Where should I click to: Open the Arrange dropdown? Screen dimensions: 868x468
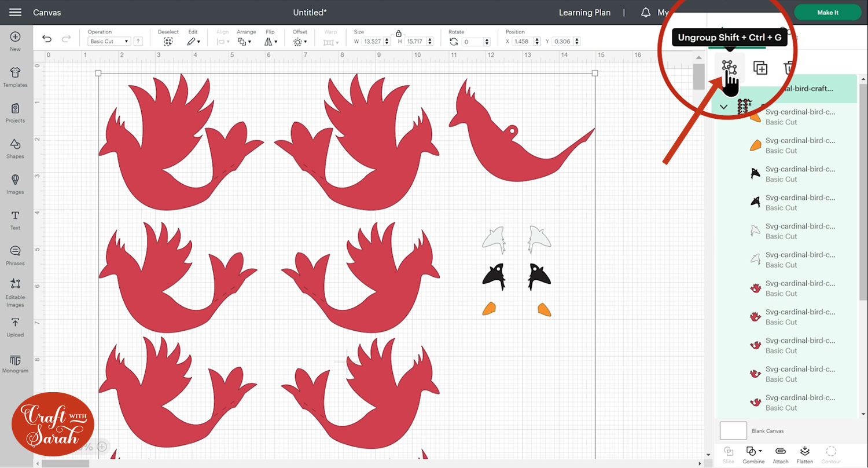[245, 42]
